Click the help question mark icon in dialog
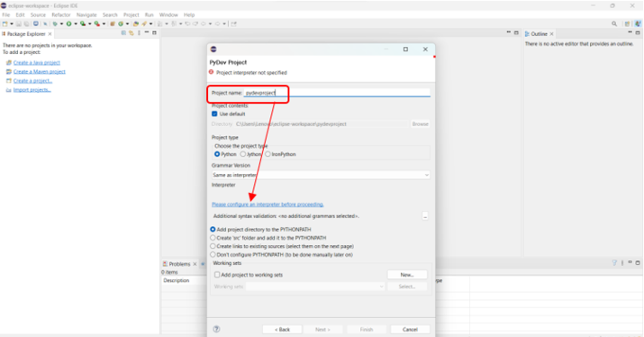 216,329
